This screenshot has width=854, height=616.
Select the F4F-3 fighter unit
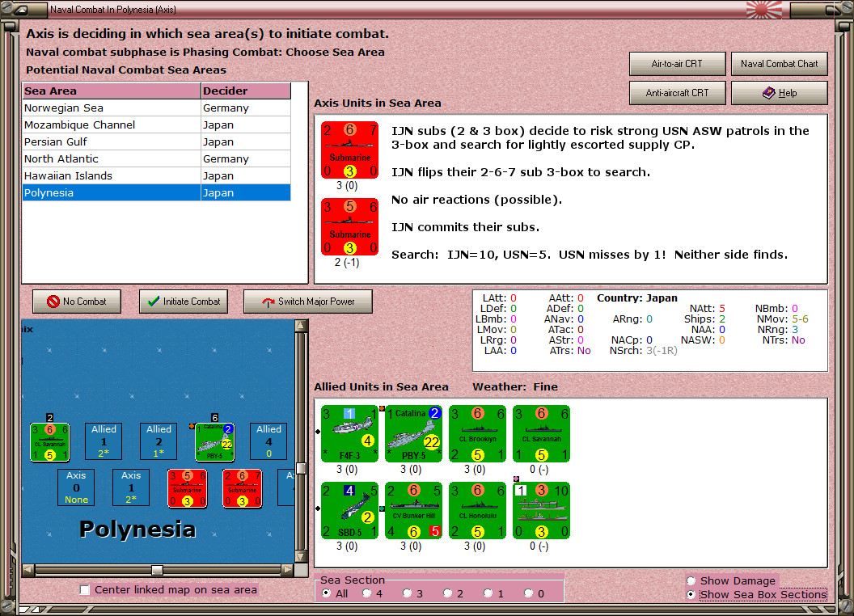pyautogui.click(x=349, y=433)
